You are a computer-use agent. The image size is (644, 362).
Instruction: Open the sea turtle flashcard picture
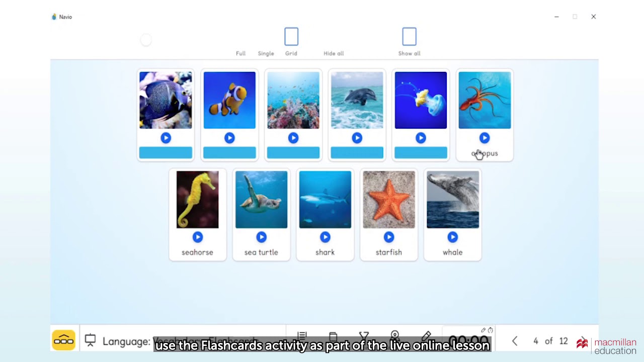(261, 200)
